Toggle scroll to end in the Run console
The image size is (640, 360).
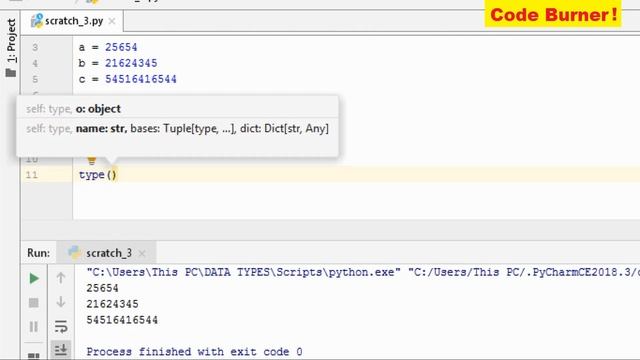click(61, 350)
